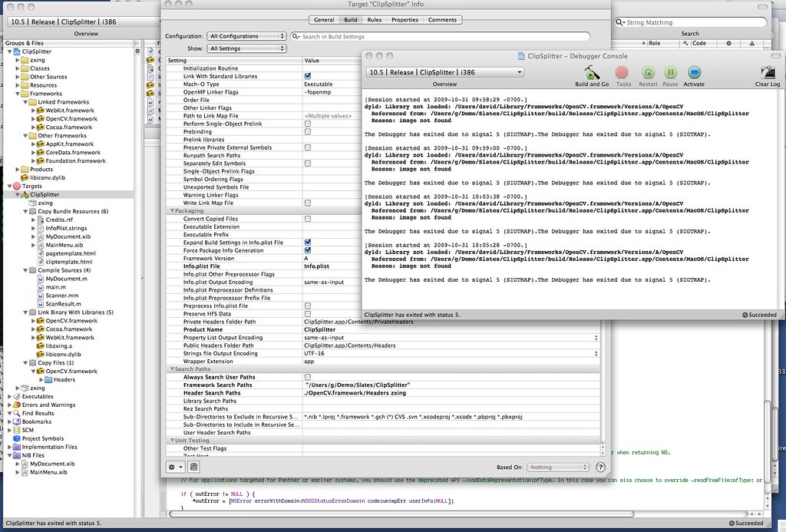Select the Header Search Paths row
Screen dimensions: 786x532
[x=384, y=393]
